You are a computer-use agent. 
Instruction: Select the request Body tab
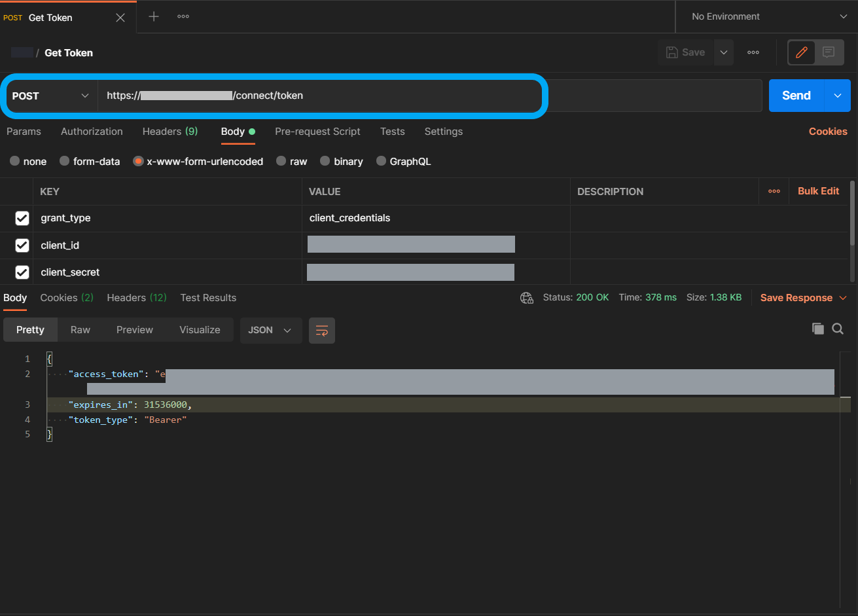coord(238,132)
